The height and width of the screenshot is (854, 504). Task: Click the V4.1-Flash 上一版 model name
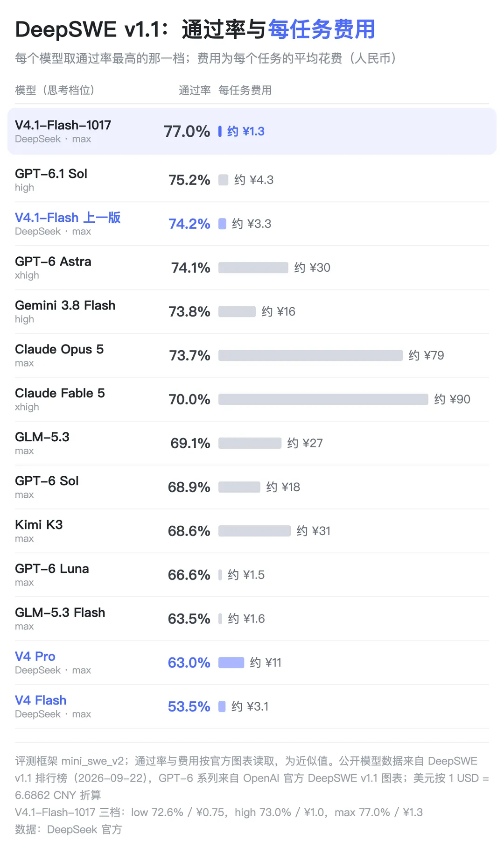(x=68, y=218)
